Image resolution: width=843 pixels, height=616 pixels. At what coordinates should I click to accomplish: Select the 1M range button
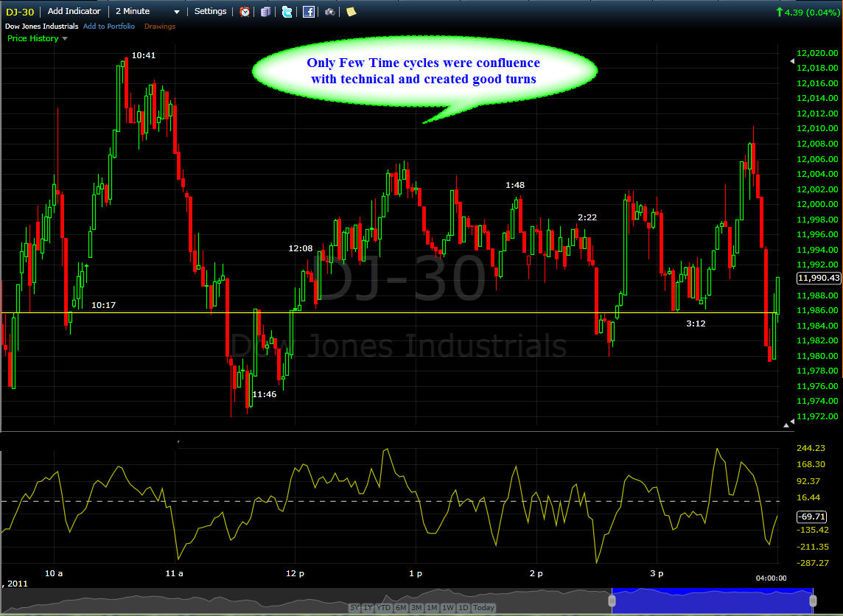point(432,607)
